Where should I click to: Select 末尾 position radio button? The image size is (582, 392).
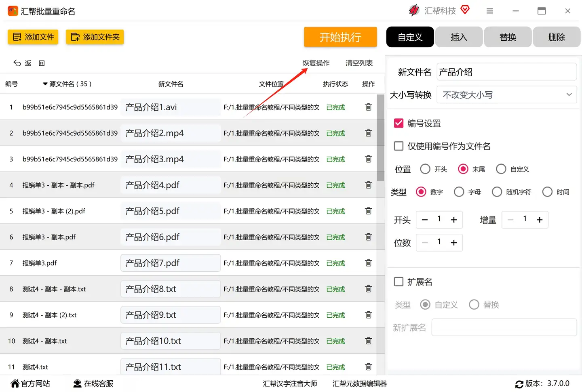click(x=463, y=169)
